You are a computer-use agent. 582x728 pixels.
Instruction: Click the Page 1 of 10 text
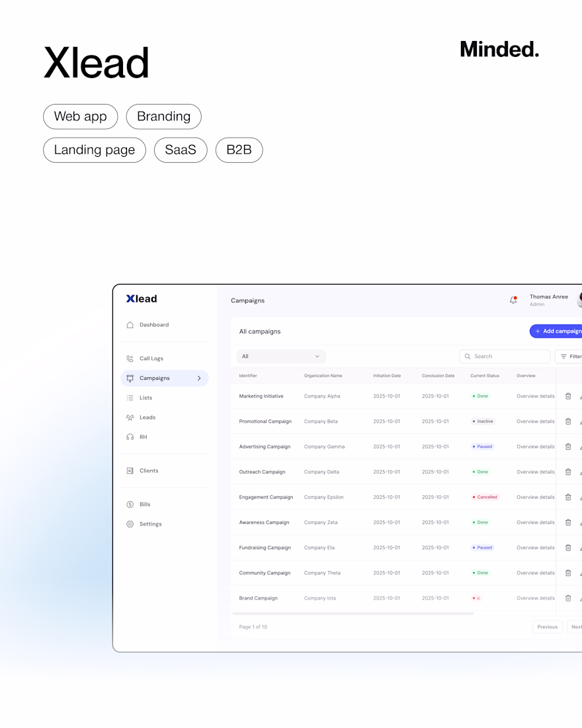pyautogui.click(x=253, y=627)
